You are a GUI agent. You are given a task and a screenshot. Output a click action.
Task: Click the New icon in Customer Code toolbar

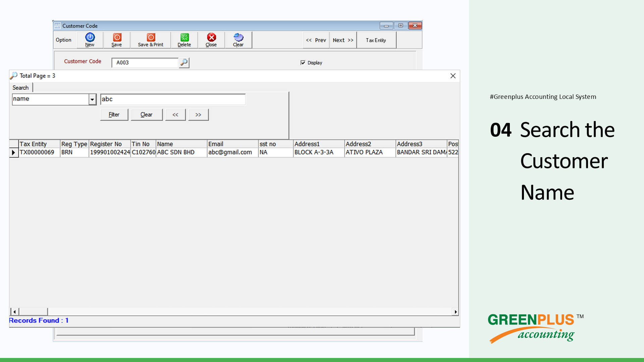(x=90, y=37)
